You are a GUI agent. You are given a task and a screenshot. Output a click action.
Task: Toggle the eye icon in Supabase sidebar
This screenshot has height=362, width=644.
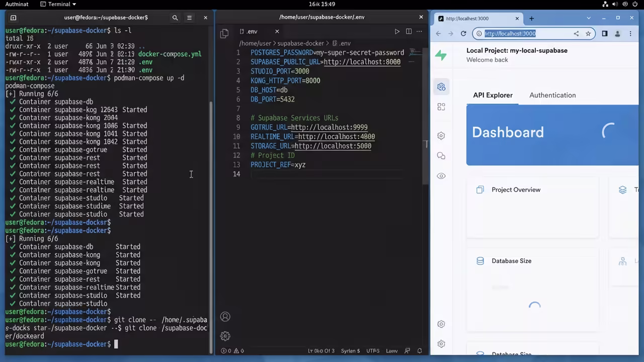[441, 176]
